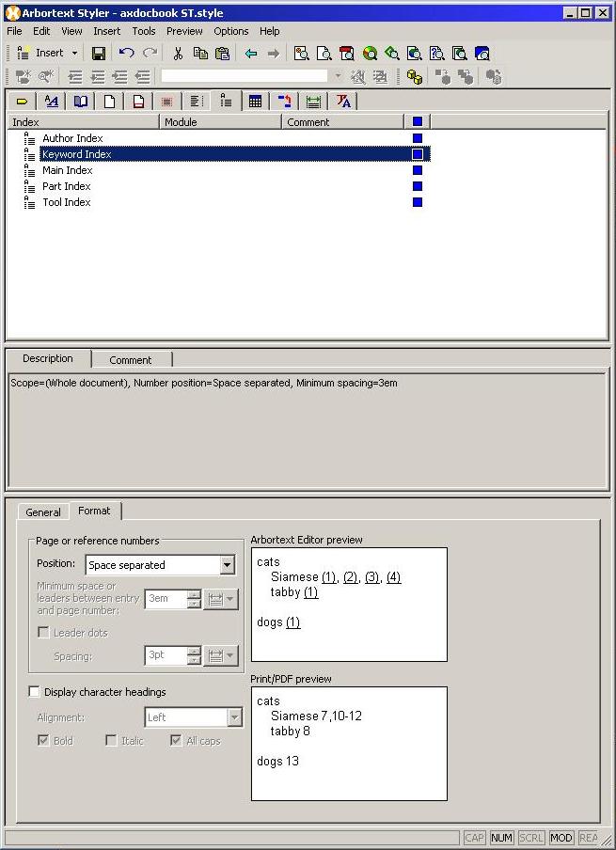616x850 pixels.
Task: Open the Tables of Contents tab icon
Action: tap(197, 102)
